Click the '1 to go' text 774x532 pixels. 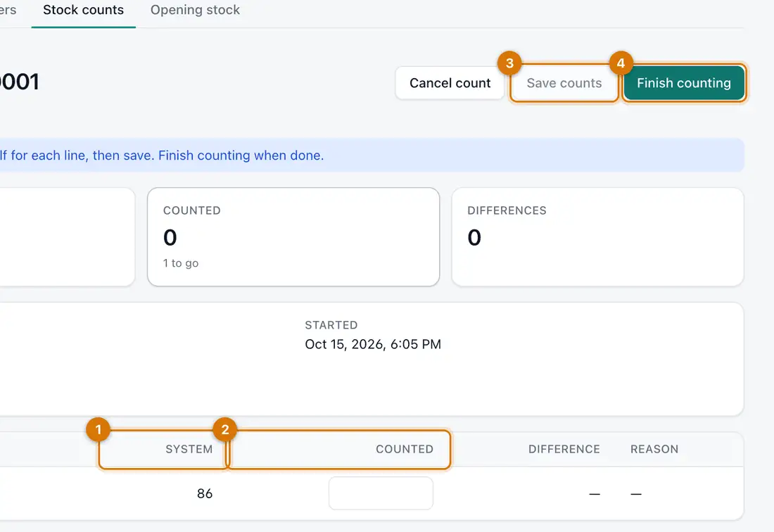[x=181, y=263]
